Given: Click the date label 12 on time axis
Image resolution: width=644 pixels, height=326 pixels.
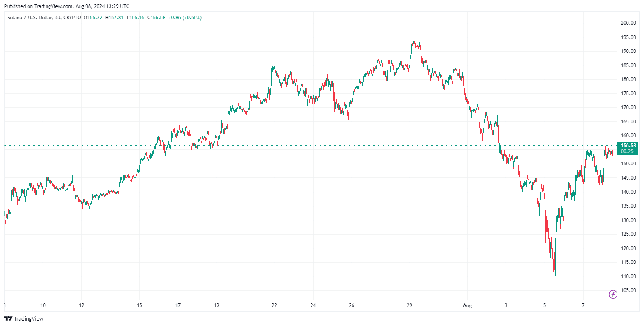Looking at the screenshot, I should tap(81, 305).
